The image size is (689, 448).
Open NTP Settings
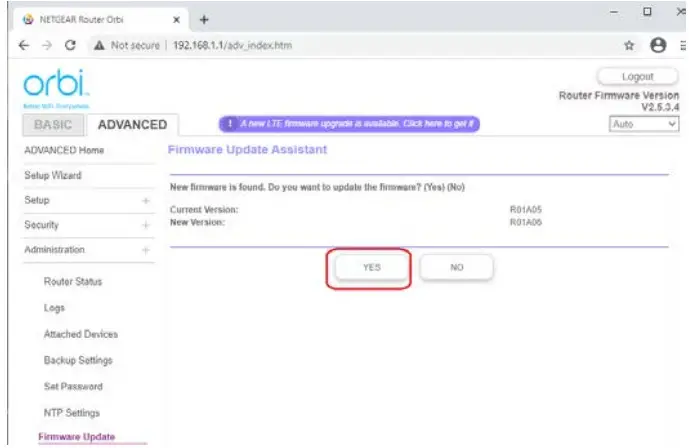[72, 413]
